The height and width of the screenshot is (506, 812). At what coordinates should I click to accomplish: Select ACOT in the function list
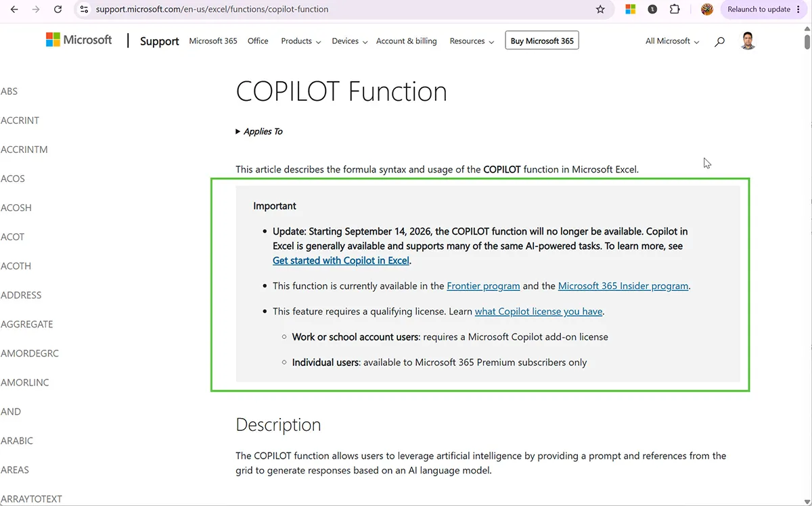[x=13, y=237]
